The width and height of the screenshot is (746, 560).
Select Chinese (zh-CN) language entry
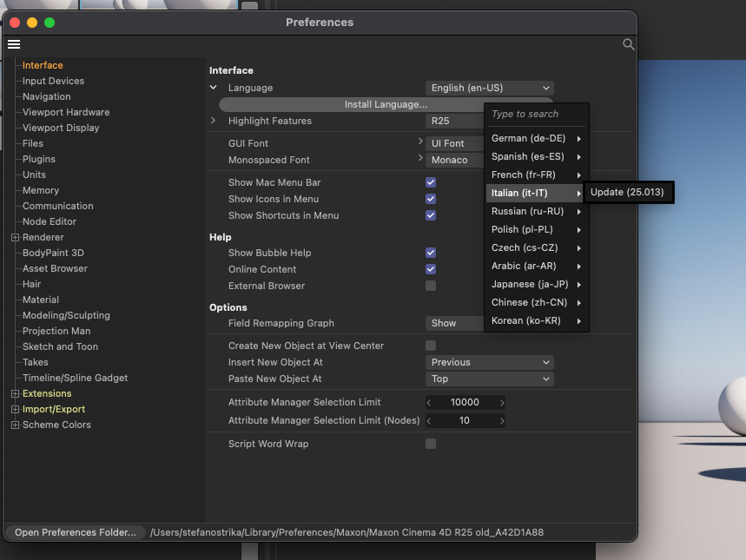tap(537, 303)
